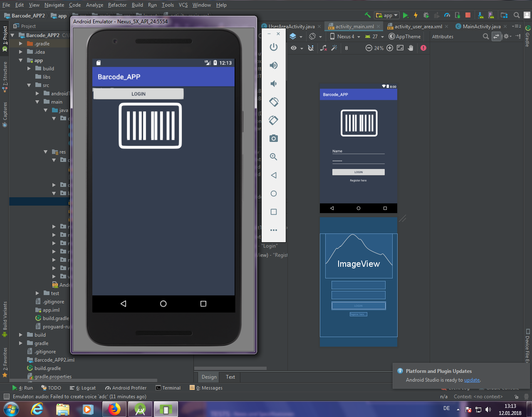This screenshot has height=417, width=532.
Task: Toggle the eye view options in designer
Action: (x=294, y=48)
